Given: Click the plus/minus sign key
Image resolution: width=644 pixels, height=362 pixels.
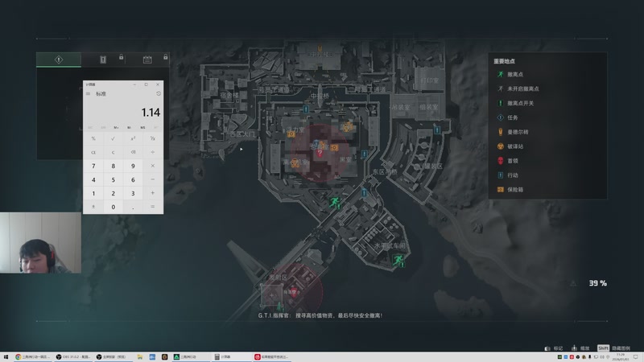Looking at the screenshot, I should [x=93, y=207].
